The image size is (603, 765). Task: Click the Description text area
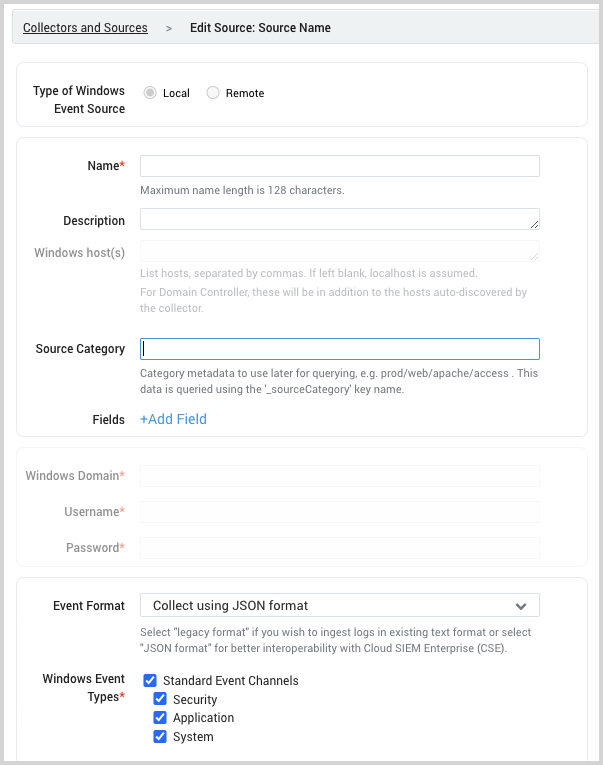(x=338, y=219)
